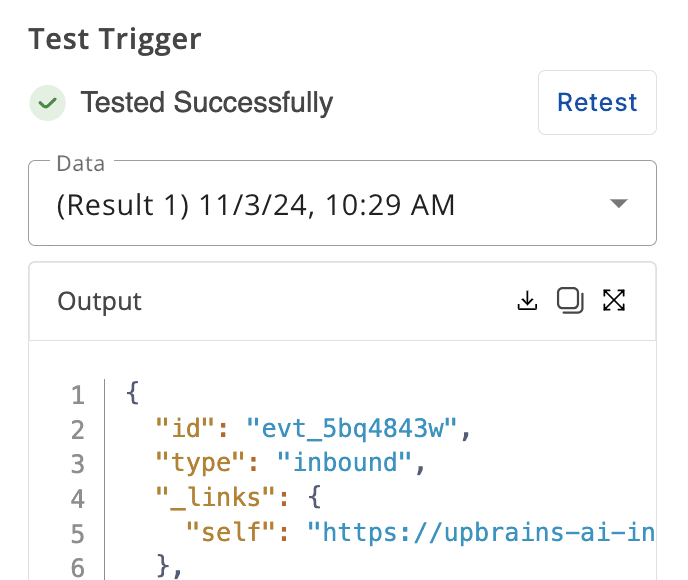688x580 pixels.
Task: Copy the output to clipboard
Action: 570,300
